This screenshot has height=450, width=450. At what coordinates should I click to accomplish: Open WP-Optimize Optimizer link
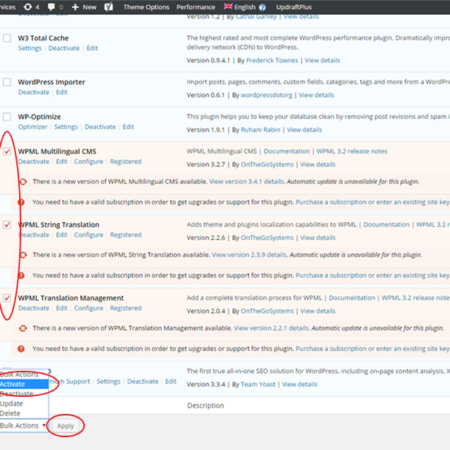pos(33,127)
